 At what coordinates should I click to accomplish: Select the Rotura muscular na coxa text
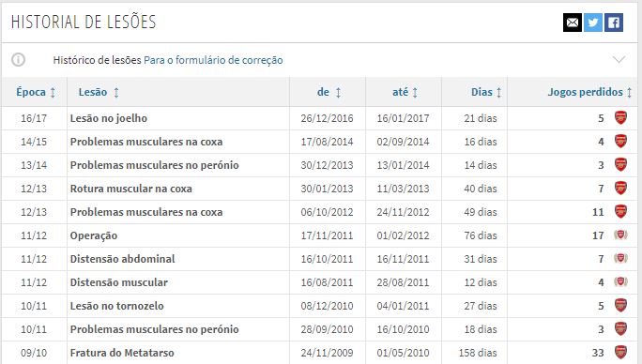tap(131, 189)
